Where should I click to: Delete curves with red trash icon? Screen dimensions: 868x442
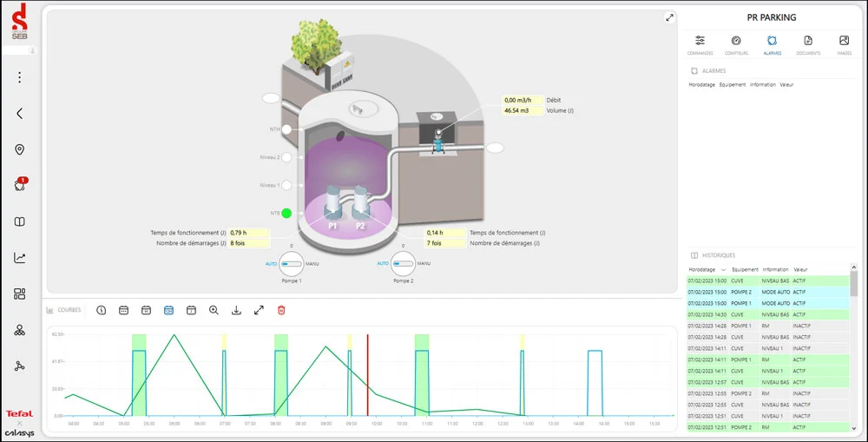(281, 310)
